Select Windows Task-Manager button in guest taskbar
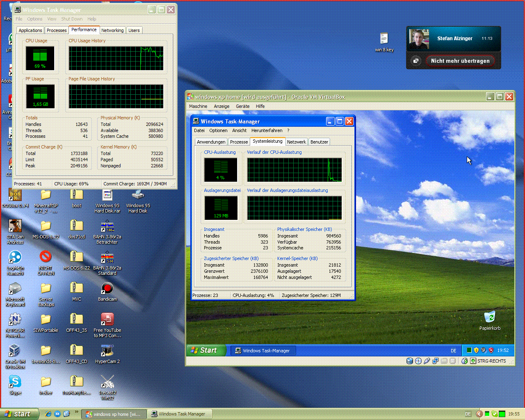The height and width of the screenshot is (420, 525). [263, 351]
